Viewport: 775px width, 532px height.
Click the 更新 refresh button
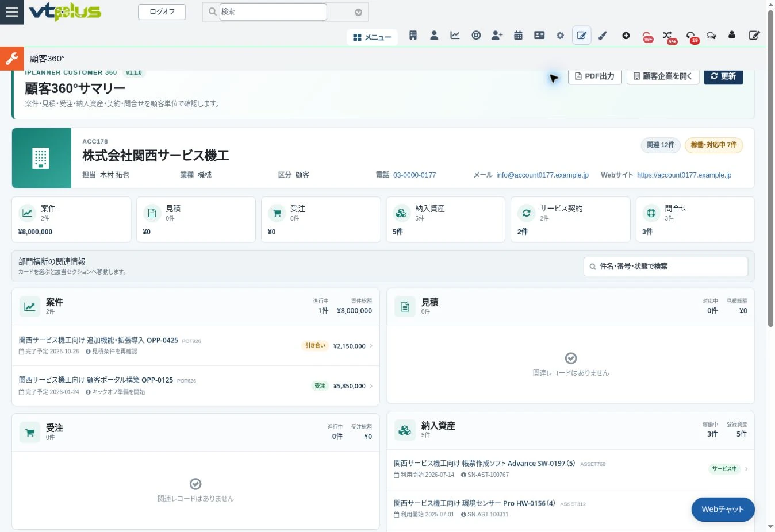[x=723, y=76]
